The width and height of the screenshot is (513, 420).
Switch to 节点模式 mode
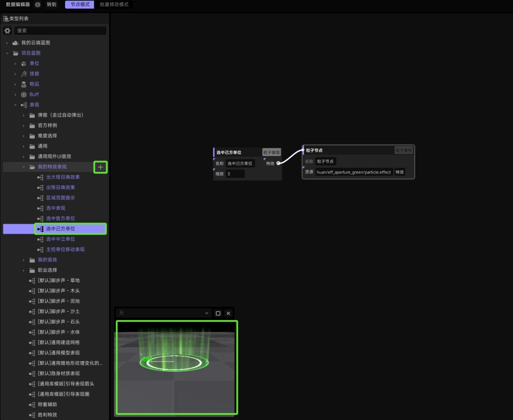[x=79, y=5]
